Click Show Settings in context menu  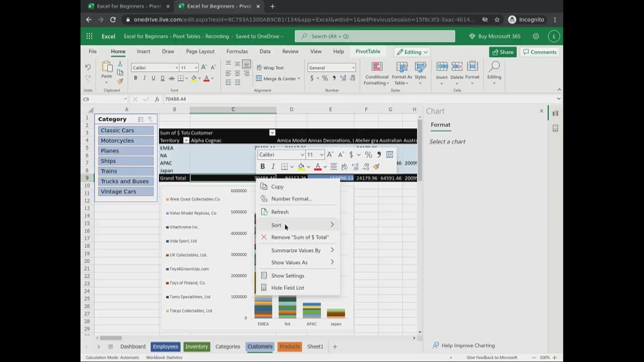[298, 276]
